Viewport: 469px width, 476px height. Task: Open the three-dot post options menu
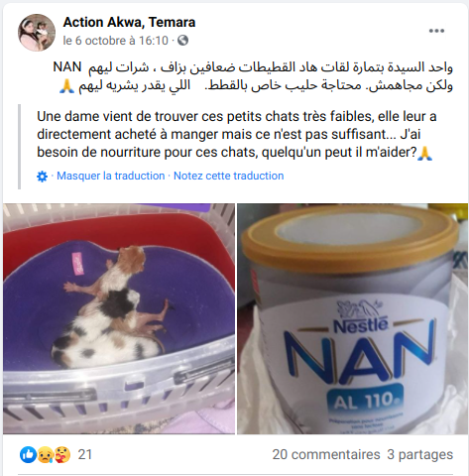436,31
